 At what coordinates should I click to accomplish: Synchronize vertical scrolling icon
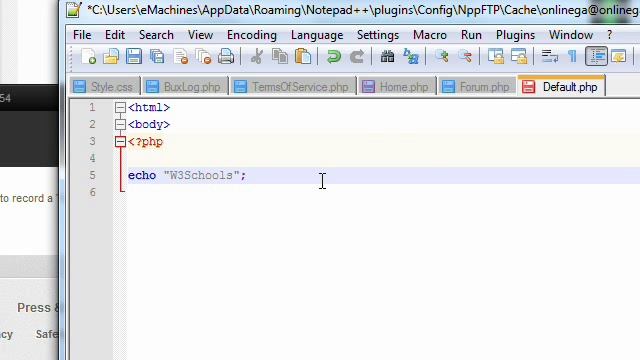(x=496, y=56)
